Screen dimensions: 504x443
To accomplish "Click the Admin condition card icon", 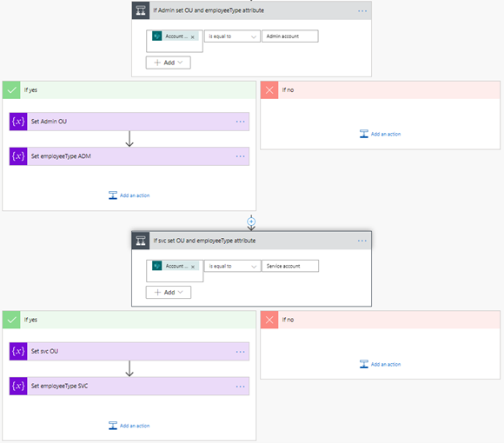I will click(141, 10).
